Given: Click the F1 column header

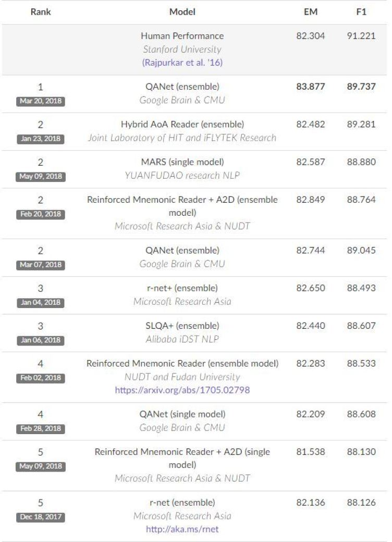Looking at the screenshot, I should coord(361,12).
